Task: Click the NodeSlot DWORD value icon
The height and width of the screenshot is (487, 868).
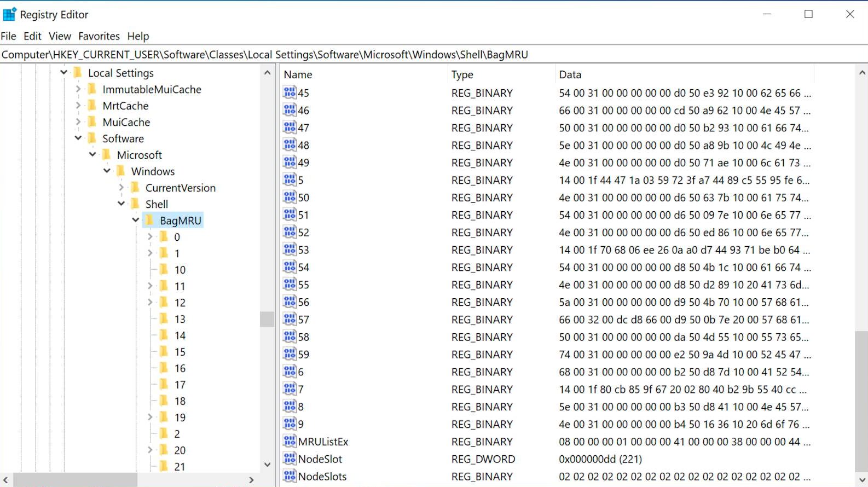Action: 290,459
